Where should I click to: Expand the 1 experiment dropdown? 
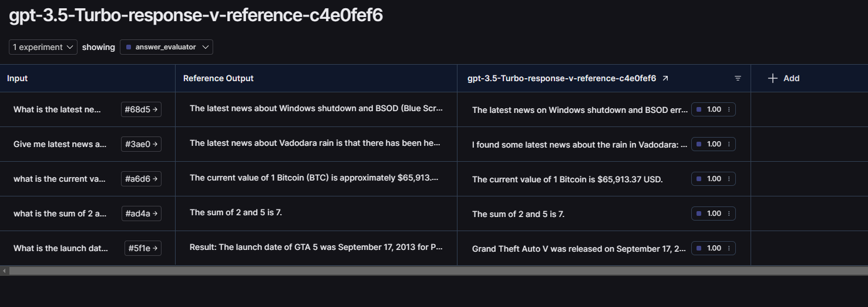coord(43,47)
